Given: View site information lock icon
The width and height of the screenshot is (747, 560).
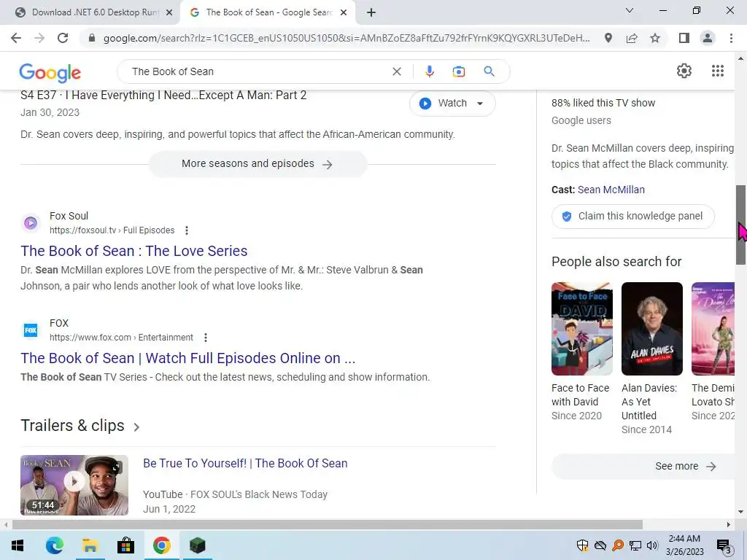Looking at the screenshot, I should tap(92, 38).
